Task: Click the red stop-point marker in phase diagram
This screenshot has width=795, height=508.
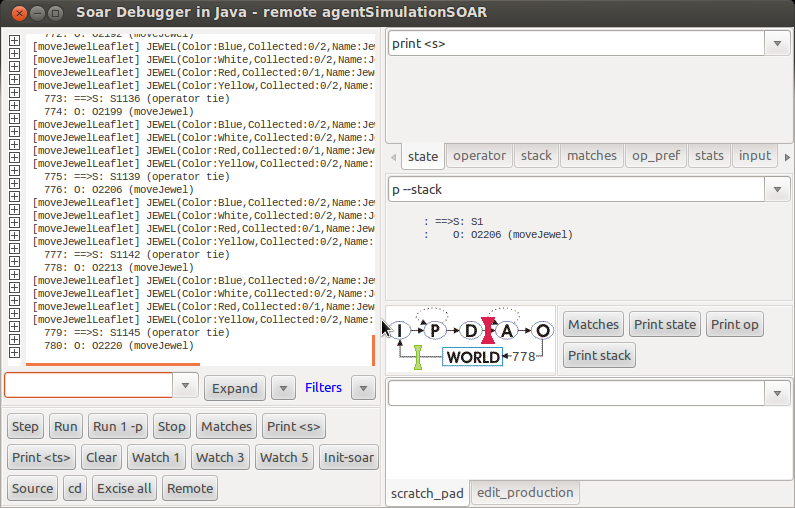Action: pos(489,330)
